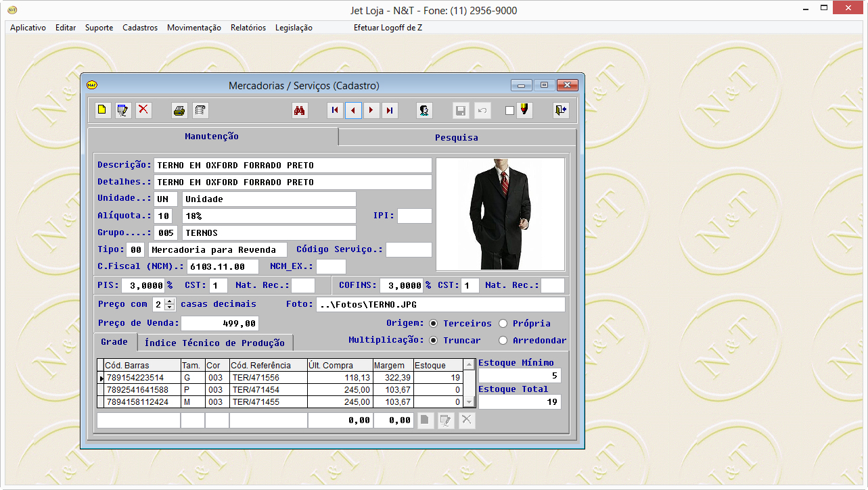Decrease the decimal places spinner
Image resolution: width=868 pixels, height=490 pixels.
tap(170, 308)
